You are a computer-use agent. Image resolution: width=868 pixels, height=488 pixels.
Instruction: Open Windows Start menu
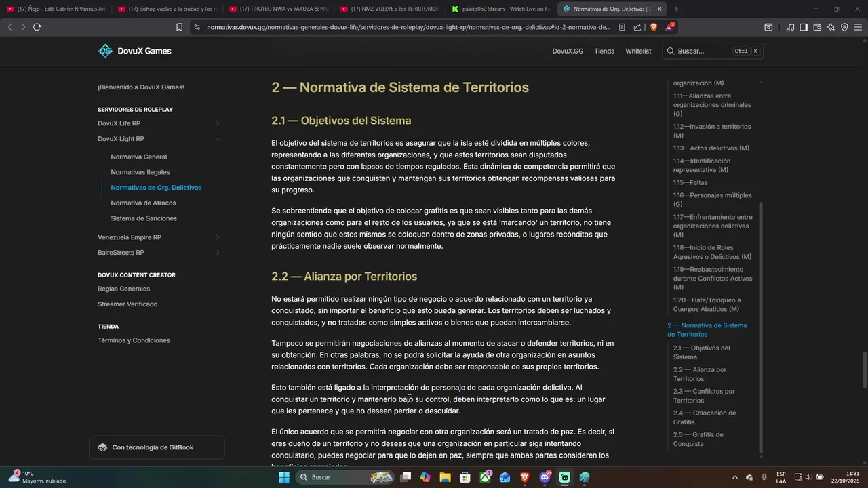coord(284,477)
